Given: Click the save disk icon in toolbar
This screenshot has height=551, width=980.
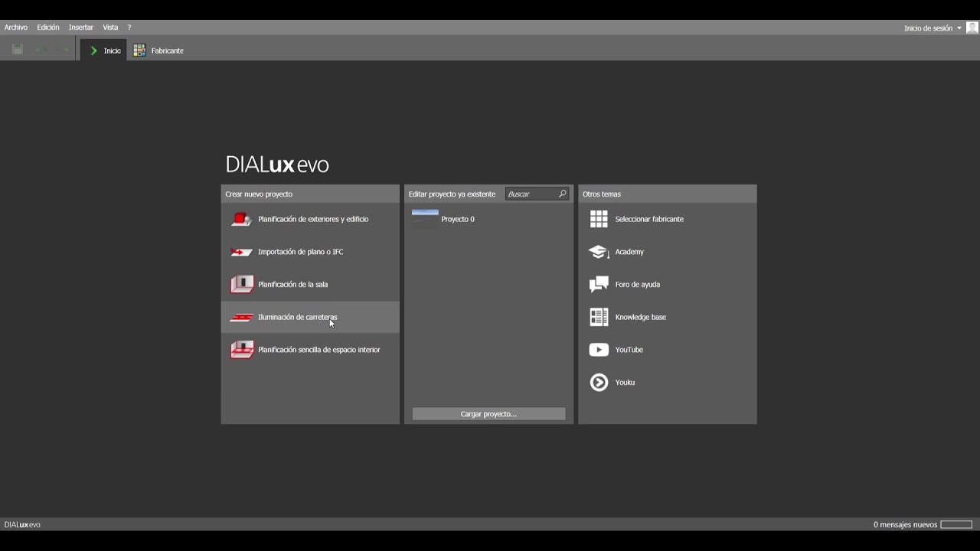Looking at the screenshot, I should coord(18,50).
